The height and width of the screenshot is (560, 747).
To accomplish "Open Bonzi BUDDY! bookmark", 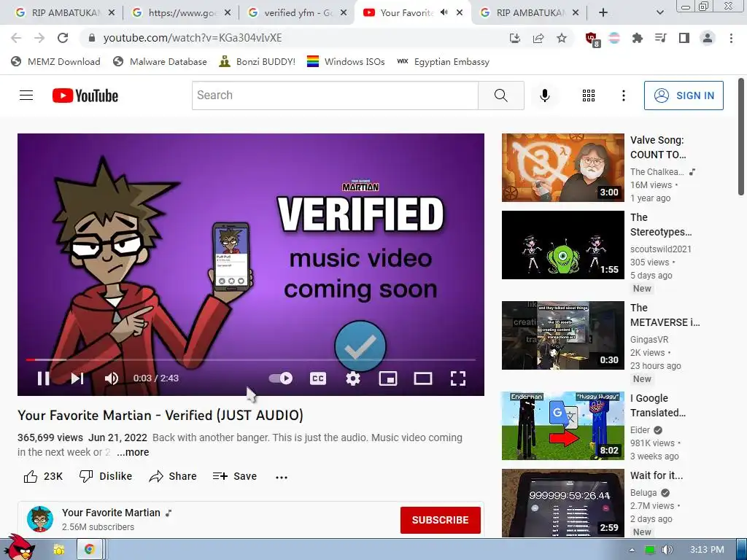I will pos(258,61).
